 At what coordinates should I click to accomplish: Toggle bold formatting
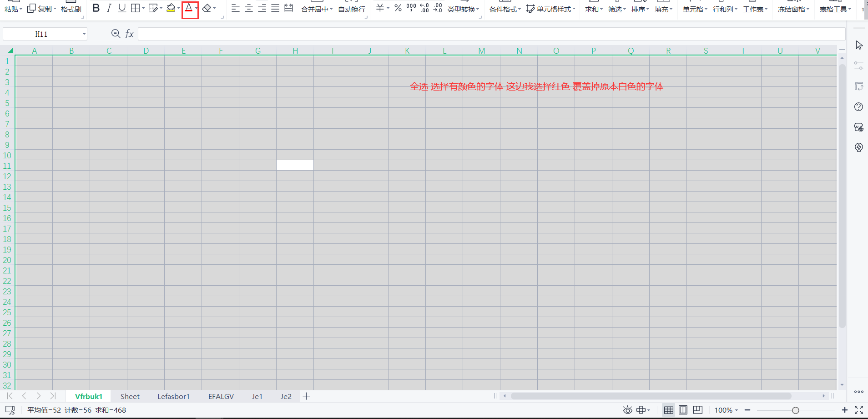pos(96,8)
